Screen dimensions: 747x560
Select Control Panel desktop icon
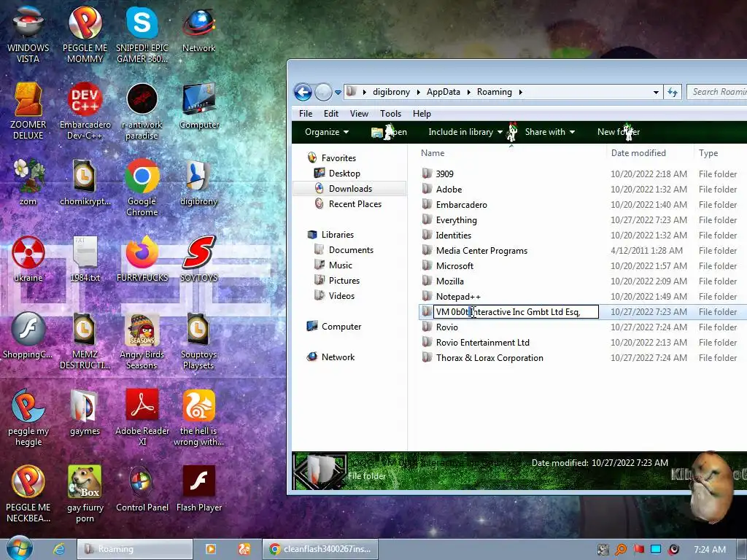pos(142,489)
